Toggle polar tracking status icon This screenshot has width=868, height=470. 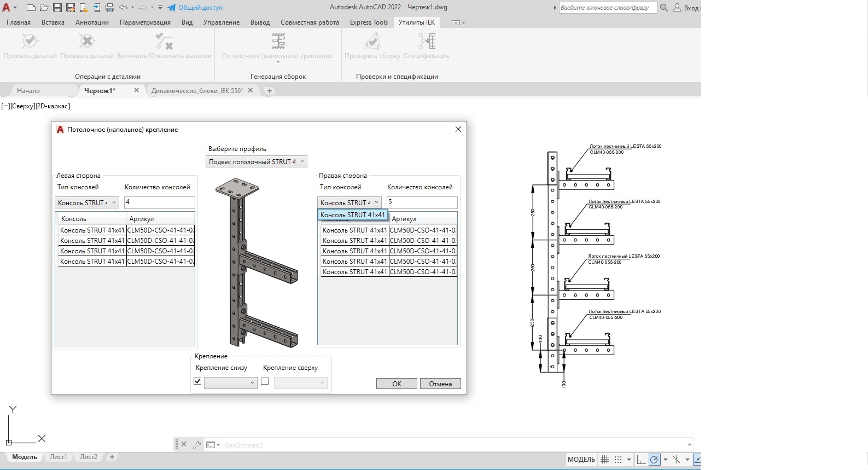pyautogui.click(x=655, y=460)
